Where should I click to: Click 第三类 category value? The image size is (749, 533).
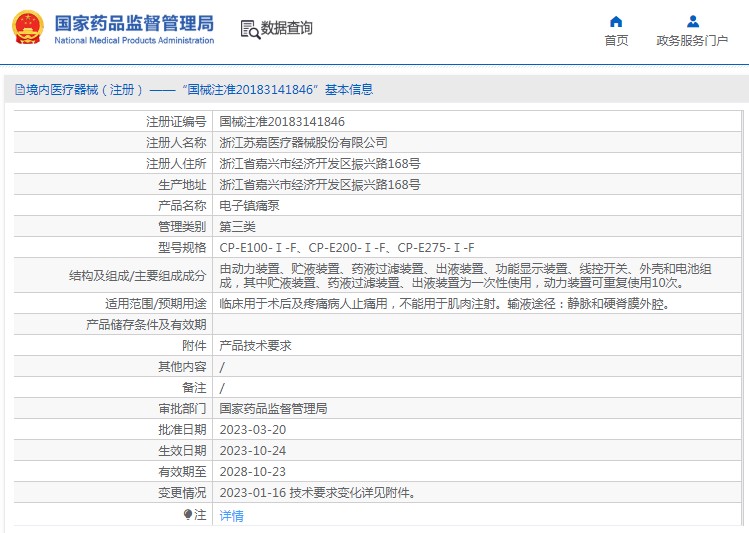pos(237,227)
